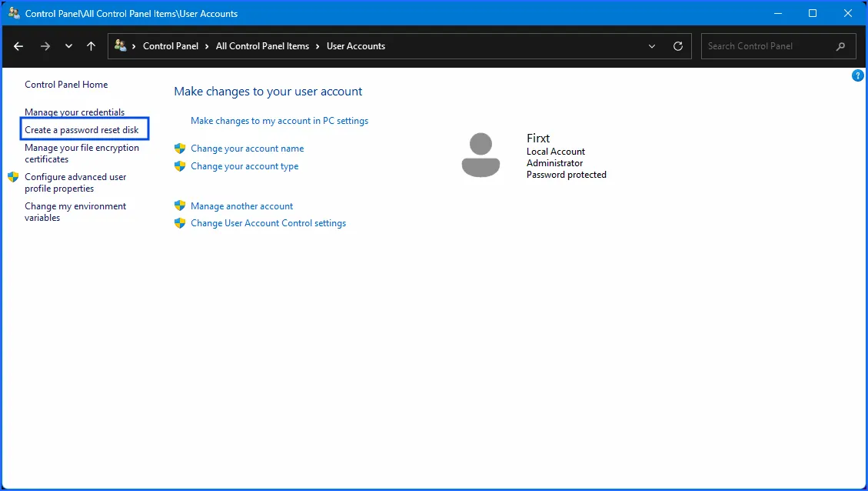Image resolution: width=868 pixels, height=491 pixels.
Task: Open the help question mark icon
Action: tap(858, 75)
